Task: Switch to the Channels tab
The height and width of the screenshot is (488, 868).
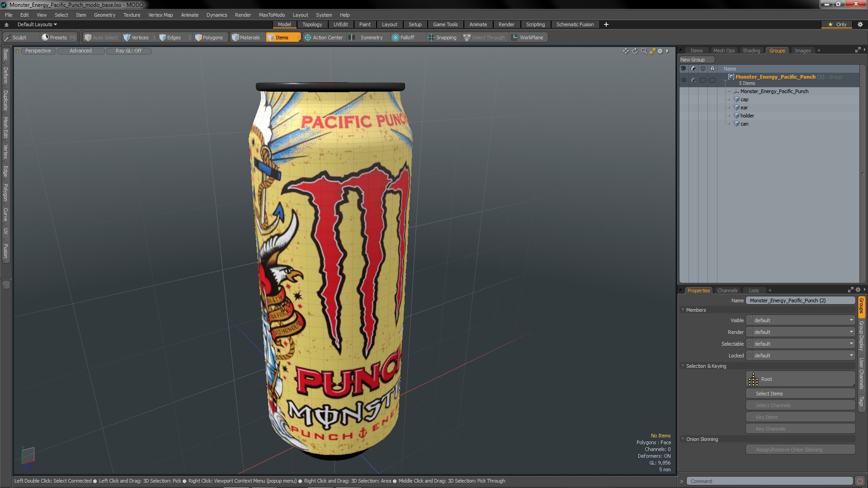Action: point(727,291)
